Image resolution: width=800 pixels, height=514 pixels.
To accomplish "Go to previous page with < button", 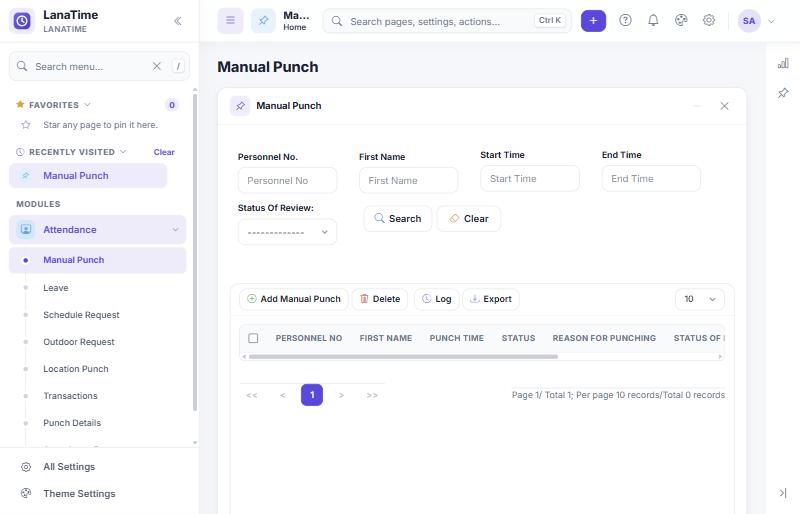I will (x=282, y=395).
